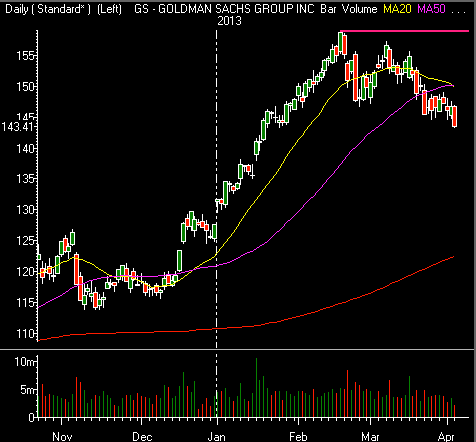476x442 pixels.
Task: Click the 5m volume axis label
Action: click(28, 389)
